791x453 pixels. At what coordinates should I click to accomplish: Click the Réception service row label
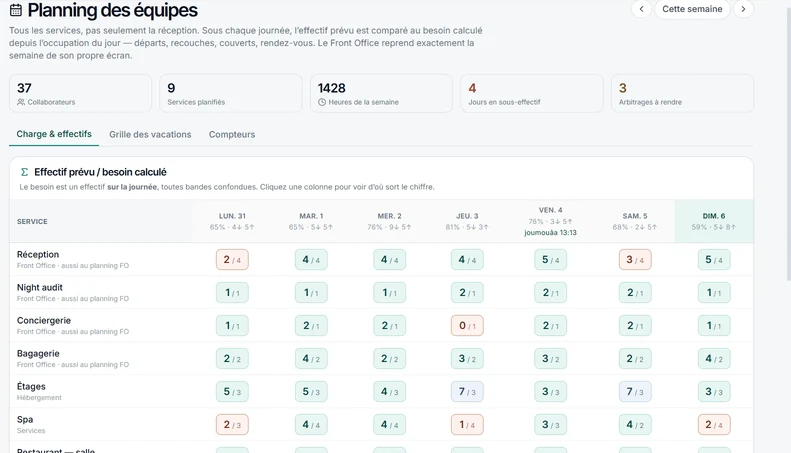[38, 255]
